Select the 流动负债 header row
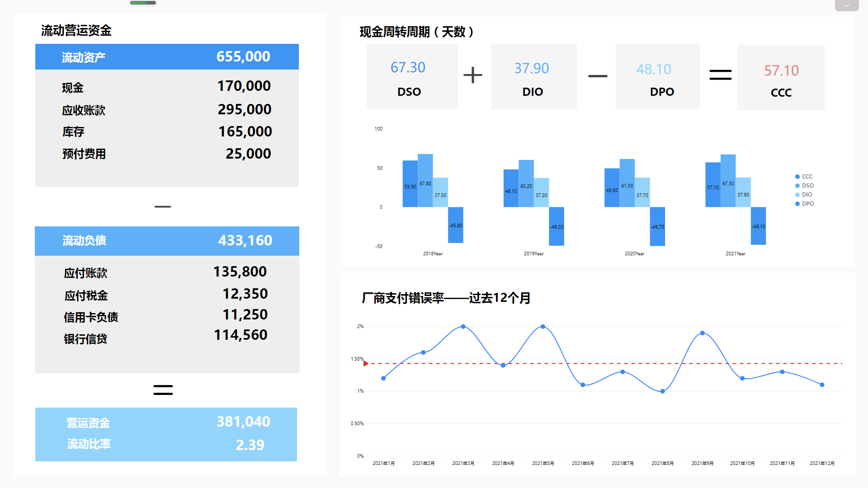The height and width of the screenshot is (488, 868). (167, 240)
